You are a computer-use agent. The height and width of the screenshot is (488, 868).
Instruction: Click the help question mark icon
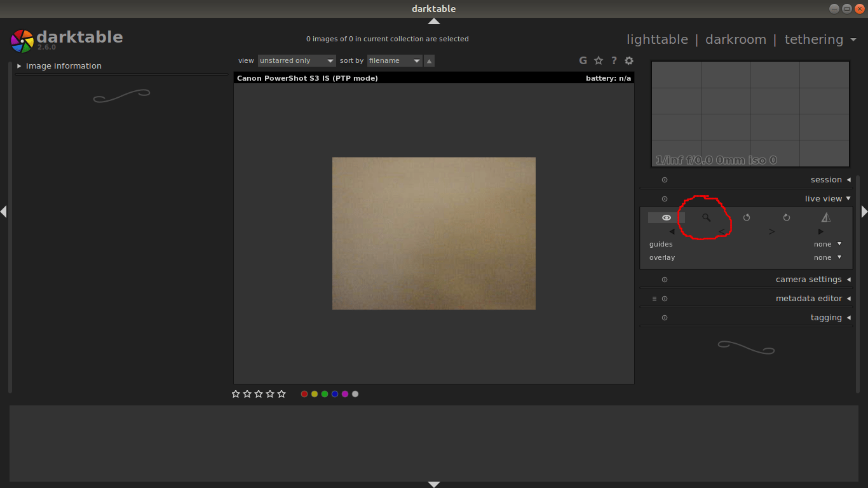point(613,60)
